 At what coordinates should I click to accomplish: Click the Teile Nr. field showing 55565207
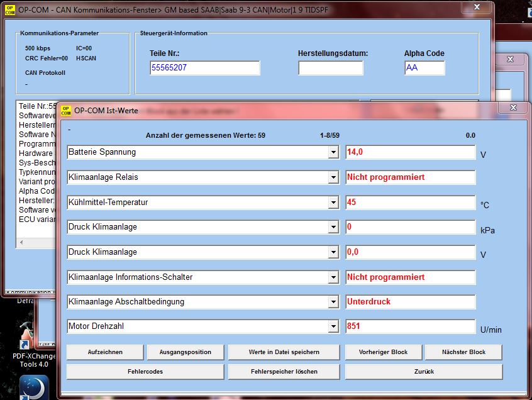[x=205, y=68]
